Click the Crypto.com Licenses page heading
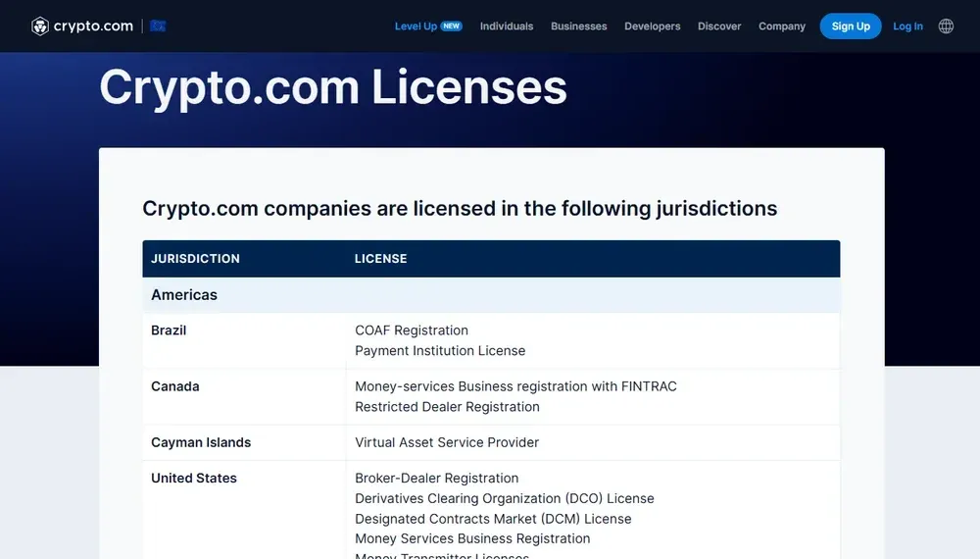 pos(333,87)
